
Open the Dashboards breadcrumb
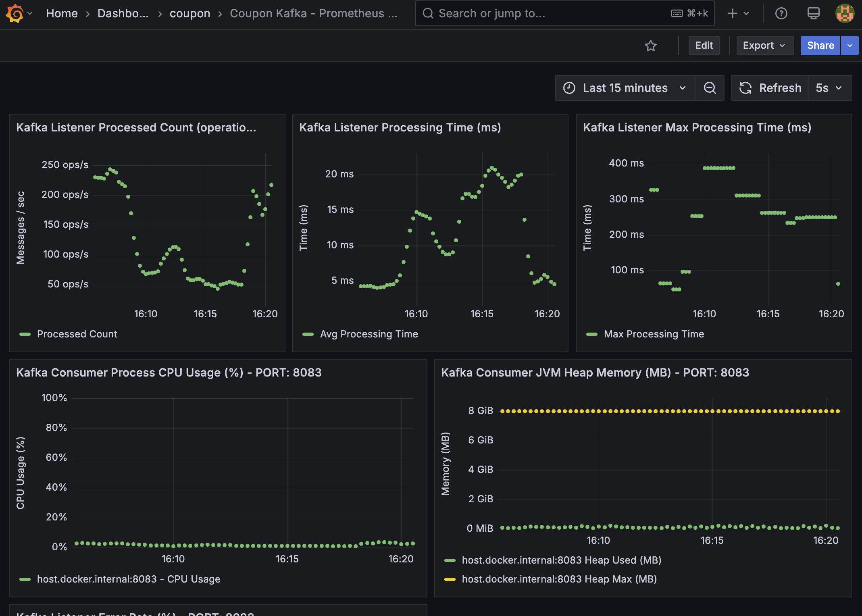tap(123, 13)
